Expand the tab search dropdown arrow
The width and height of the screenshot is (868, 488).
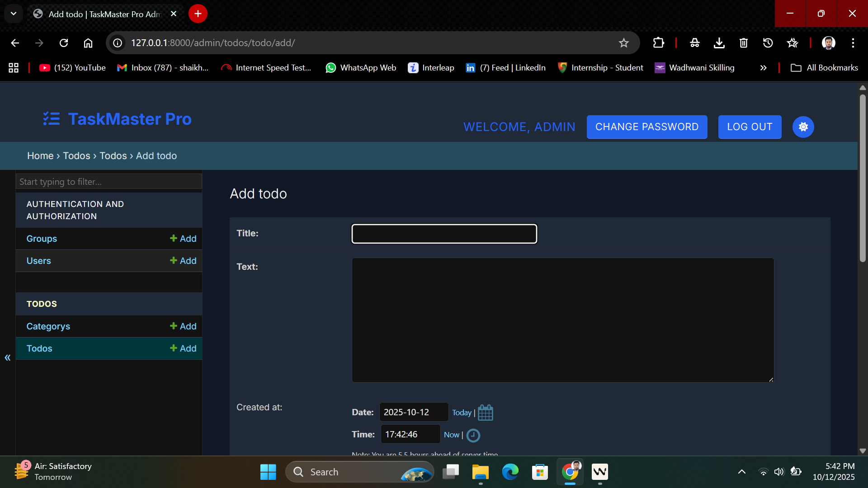pos(14,14)
